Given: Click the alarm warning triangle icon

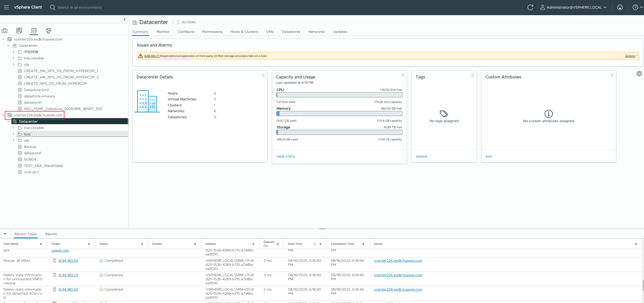Looking at the screenshot, I should tap(141, 56).
